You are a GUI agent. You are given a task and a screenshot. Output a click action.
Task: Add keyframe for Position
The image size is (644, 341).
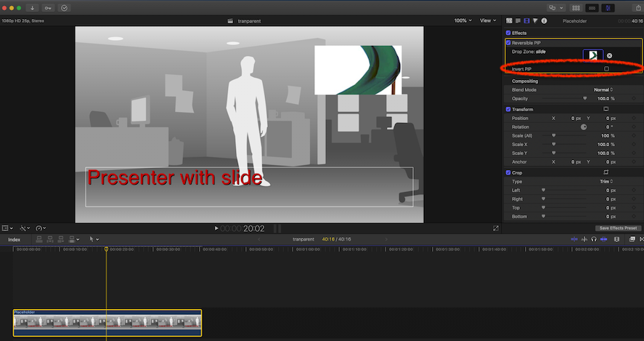pyautogui.click(x=634, y=118)
